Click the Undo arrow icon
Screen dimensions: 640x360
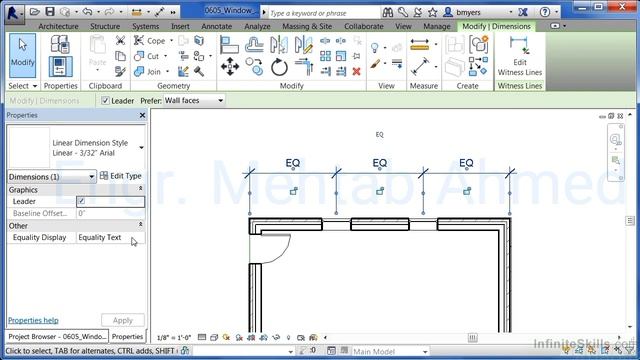tap(87, 12)
